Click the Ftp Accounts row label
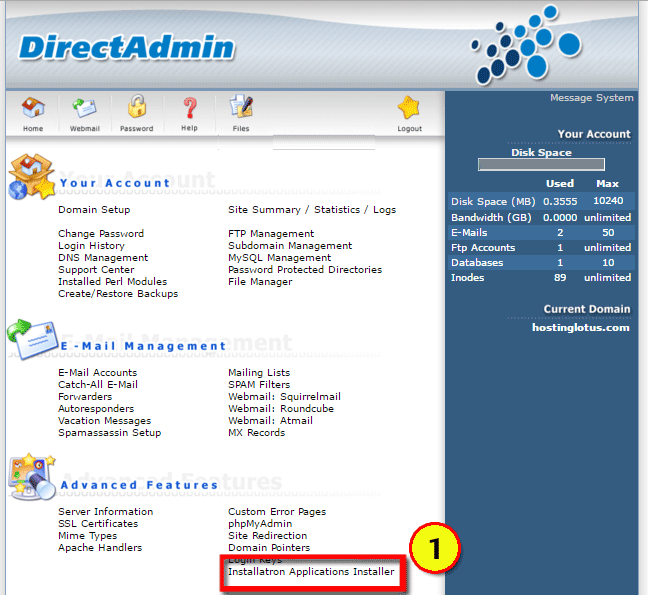 click(483, 248)
